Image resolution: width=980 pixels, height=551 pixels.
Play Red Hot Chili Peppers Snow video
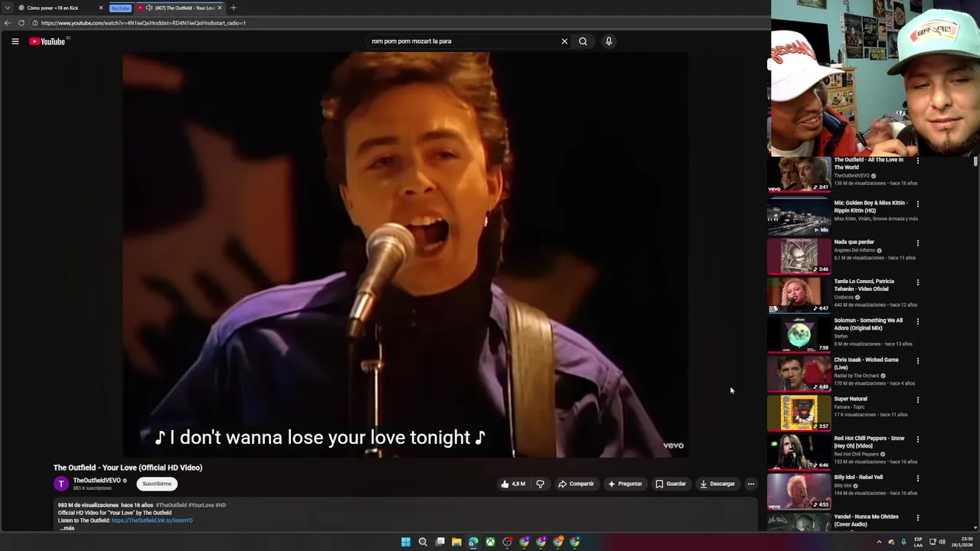click(799, 452)
